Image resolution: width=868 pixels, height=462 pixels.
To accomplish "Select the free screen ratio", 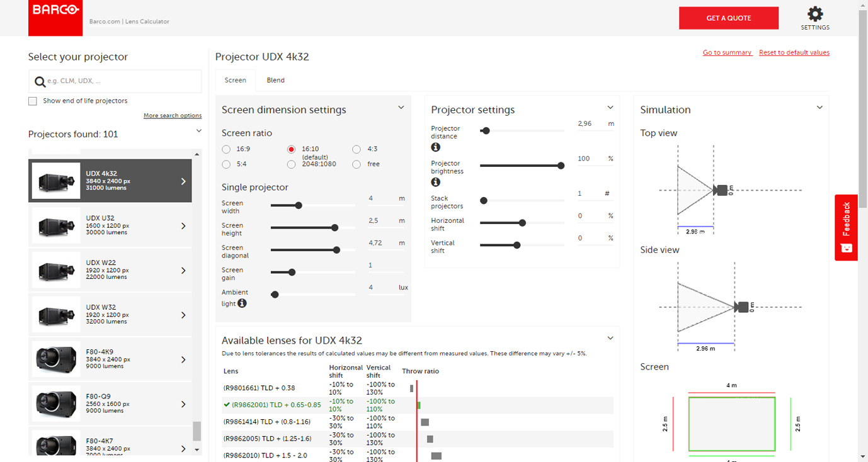I will [357, 164].
